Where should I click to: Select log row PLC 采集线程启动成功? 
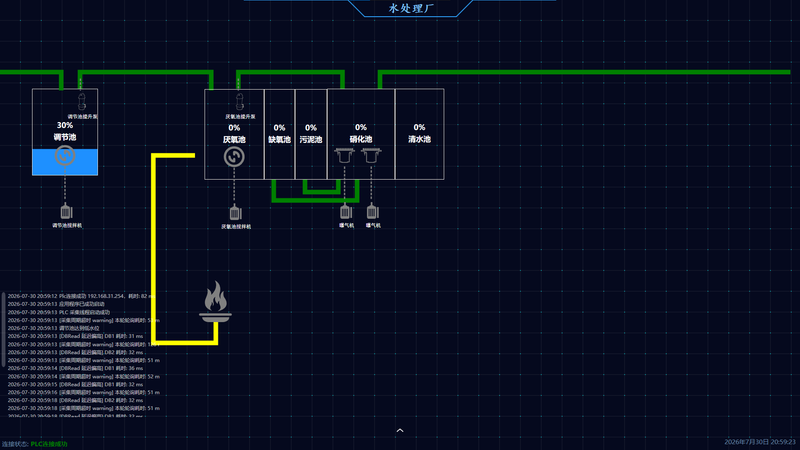pyautogui.click(x=59, y=312)
